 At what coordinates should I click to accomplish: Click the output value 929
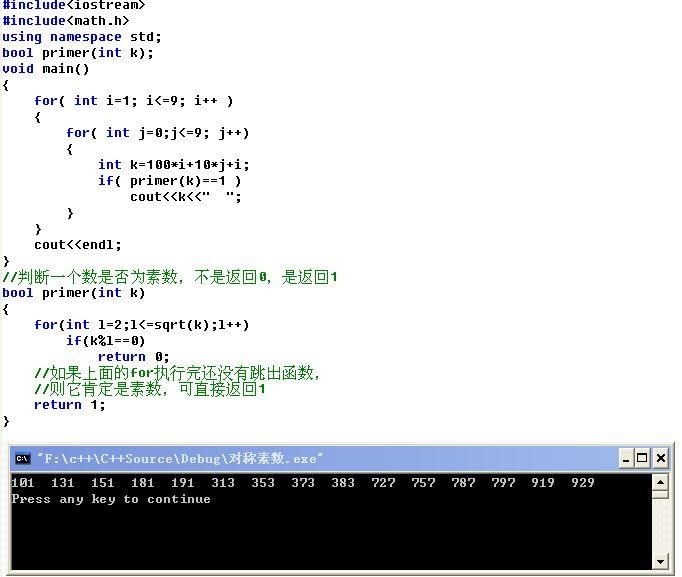(x=583, y=483)
